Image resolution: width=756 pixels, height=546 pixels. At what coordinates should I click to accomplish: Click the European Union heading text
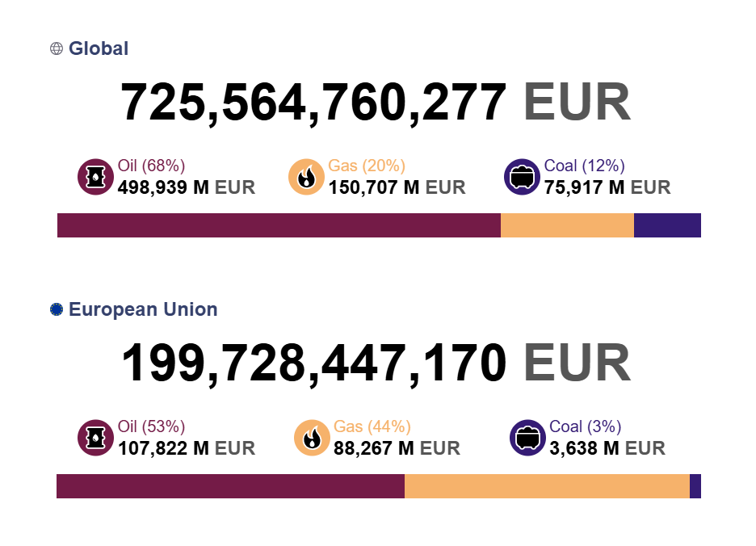[x=143, y=309]
